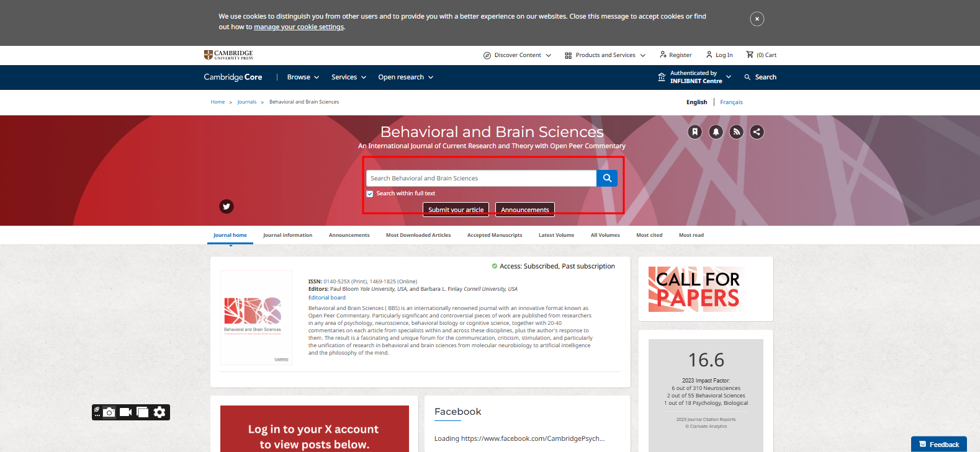Click the journal search input field
This screenshot has height=452, width=980.
click(x=481, y=178)
